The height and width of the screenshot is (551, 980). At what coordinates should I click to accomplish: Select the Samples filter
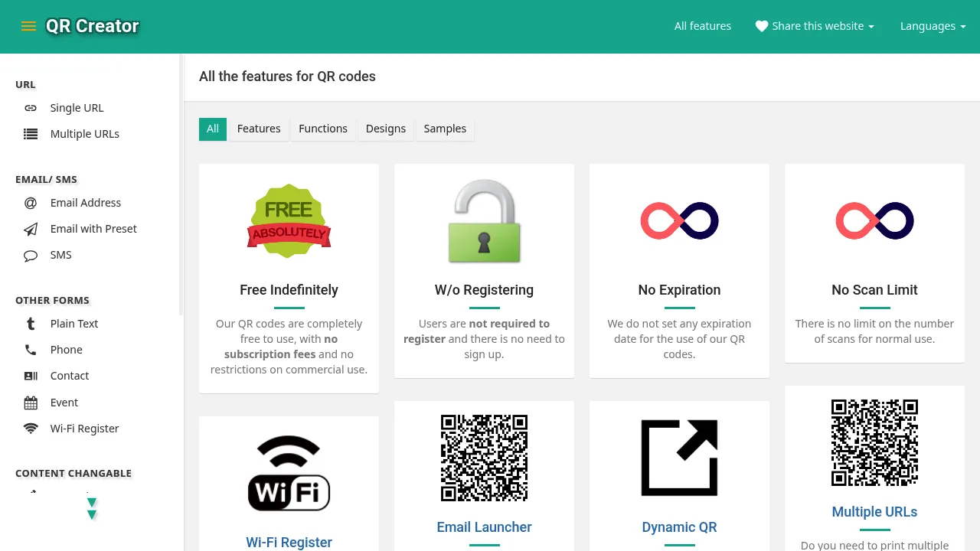pyautogui.click(x=445, y=129)
